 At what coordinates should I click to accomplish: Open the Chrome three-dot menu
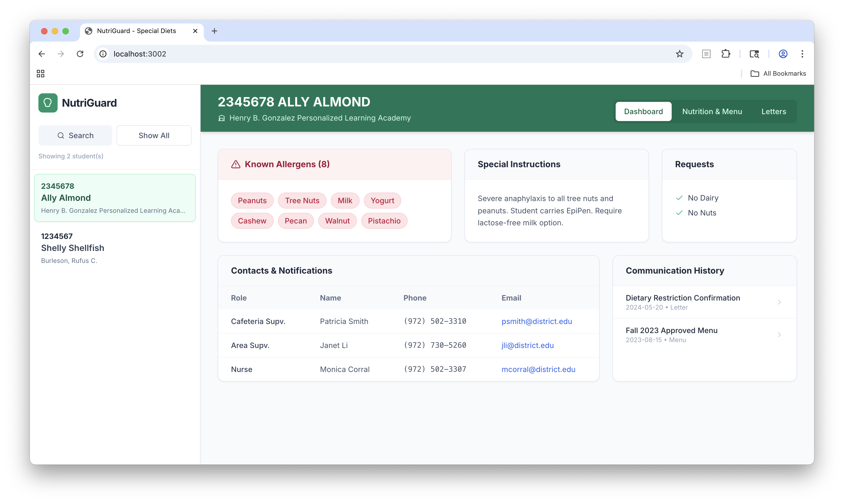tap(802, 54)
